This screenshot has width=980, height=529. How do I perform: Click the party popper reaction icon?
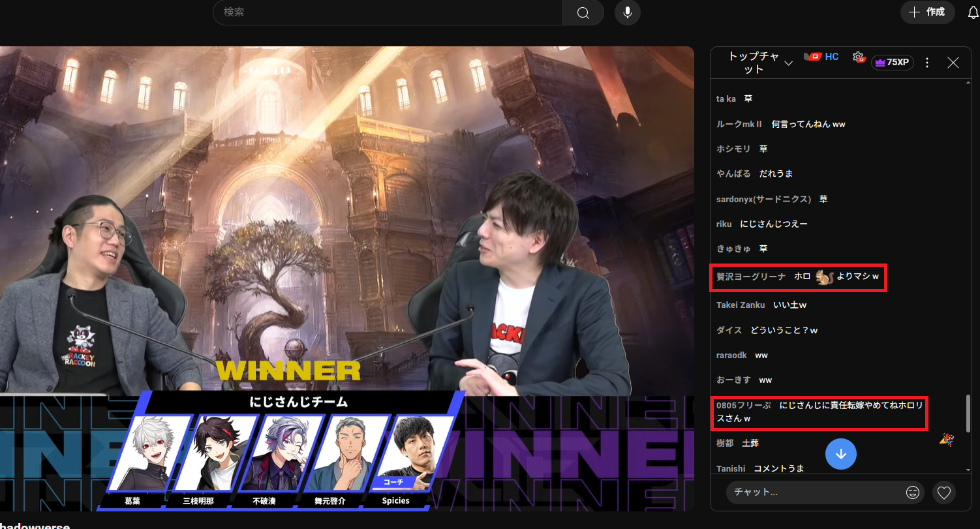tap(946, 440)
